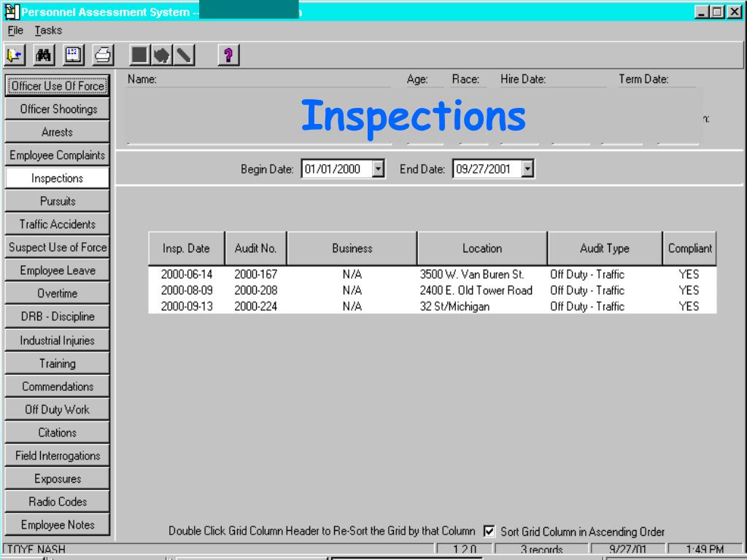The image size is (747, 560).
Task: Open Employee Complaints section
Action: point(57,155)
